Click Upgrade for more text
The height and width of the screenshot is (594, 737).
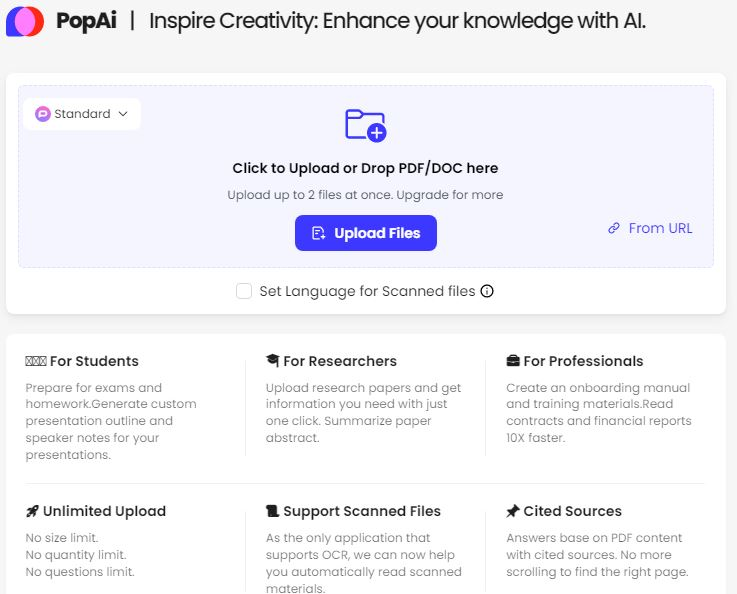pyautogui.click(x=450, y=195)
